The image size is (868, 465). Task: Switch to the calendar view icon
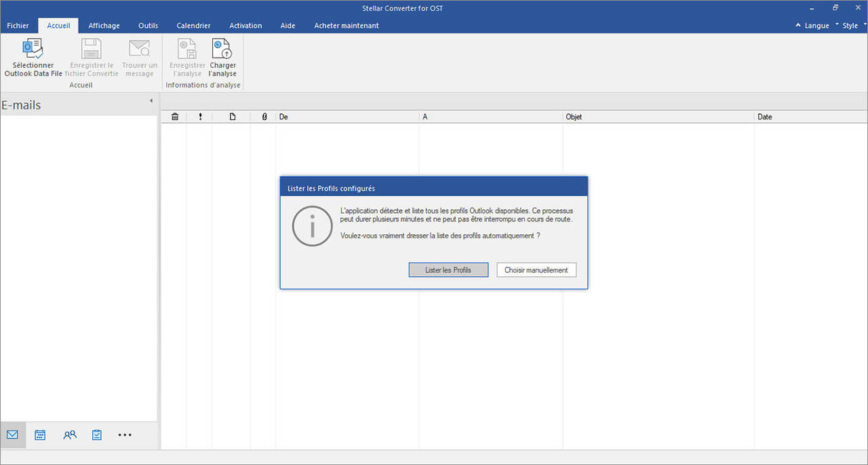tap(40, 435)
